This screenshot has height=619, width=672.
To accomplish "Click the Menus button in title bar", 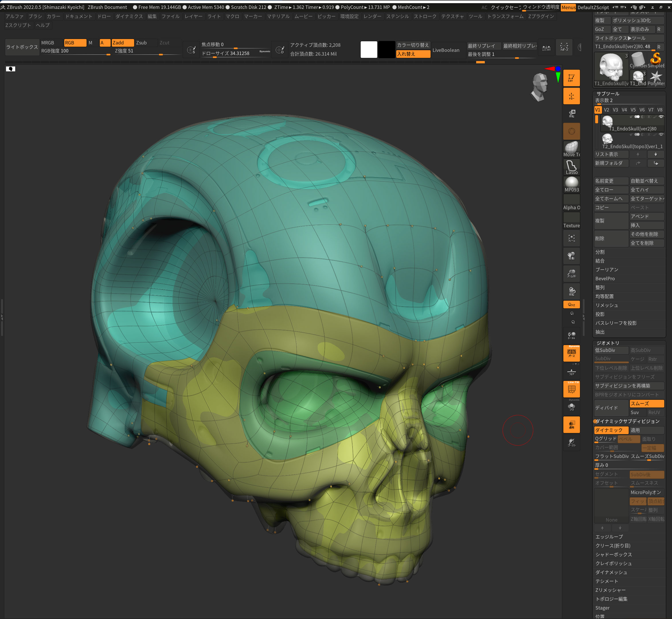I will click(569, 7).
